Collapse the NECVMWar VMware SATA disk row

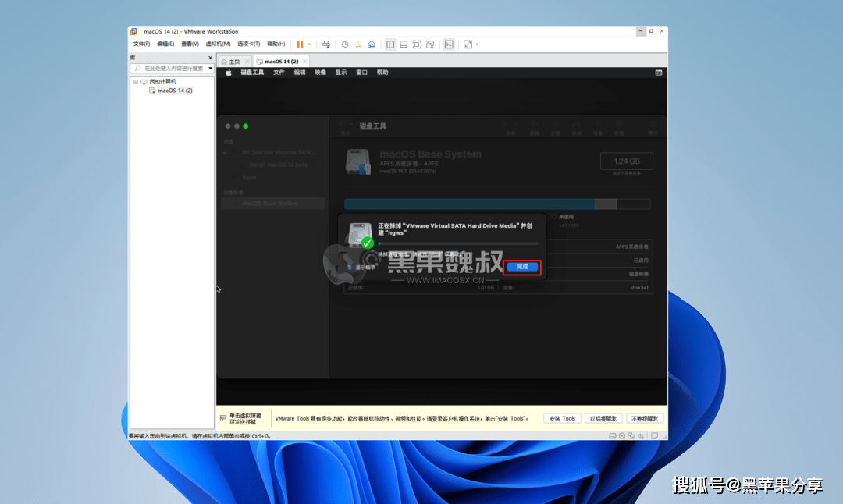[x=225, y=153]
